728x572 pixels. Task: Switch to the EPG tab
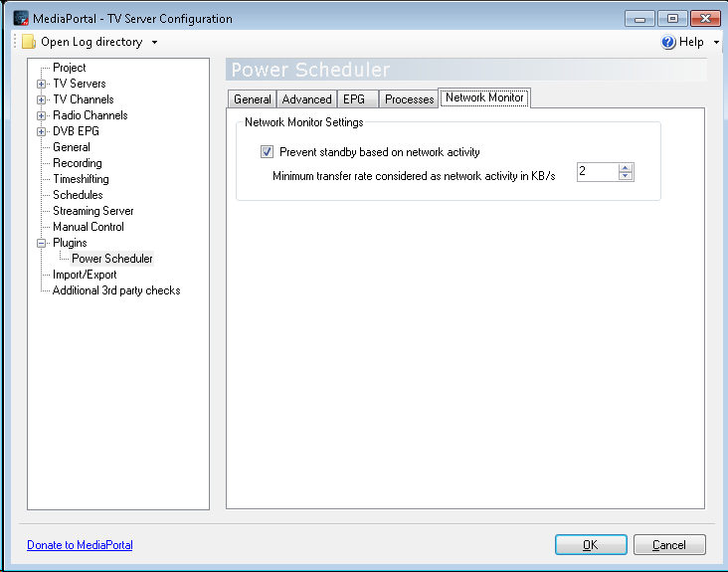click(358, 99)
